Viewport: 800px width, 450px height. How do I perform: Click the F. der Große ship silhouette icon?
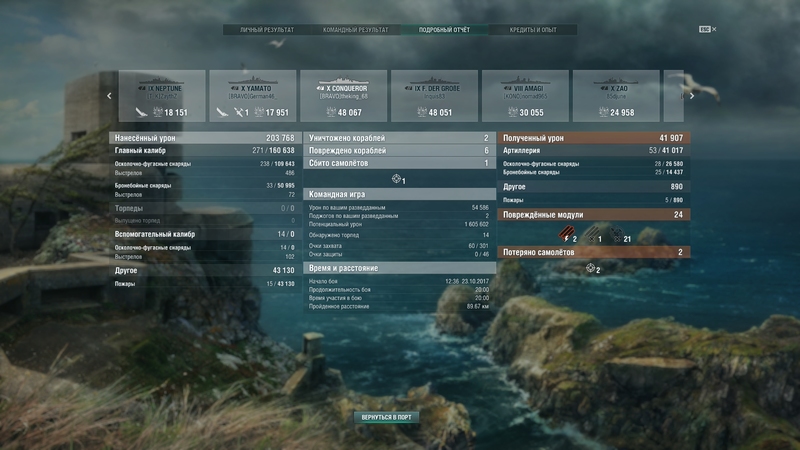[x=434, y=80]
